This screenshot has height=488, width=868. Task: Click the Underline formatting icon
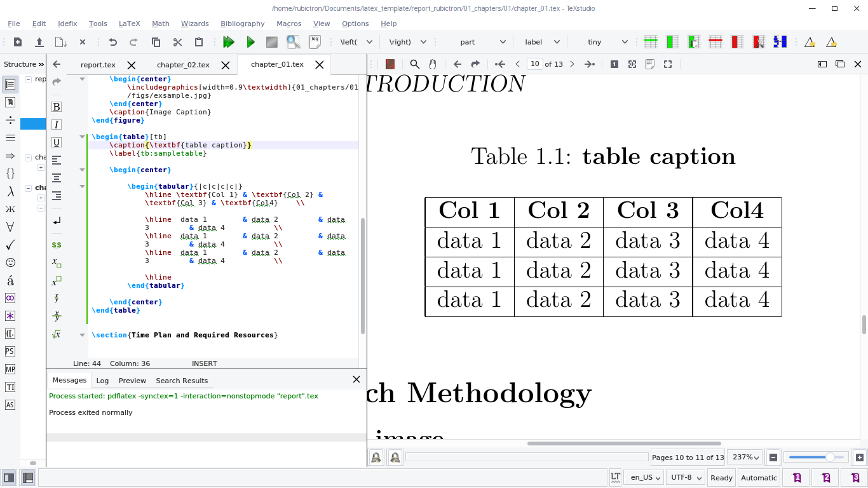[x=56, y=142]
